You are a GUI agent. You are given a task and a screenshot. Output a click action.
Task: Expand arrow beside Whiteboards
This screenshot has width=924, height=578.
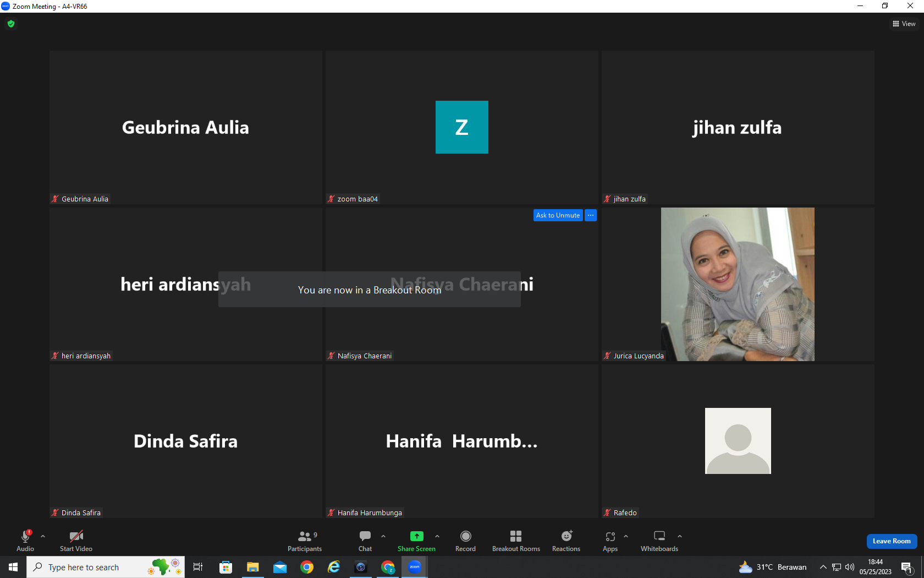point(680,536)
